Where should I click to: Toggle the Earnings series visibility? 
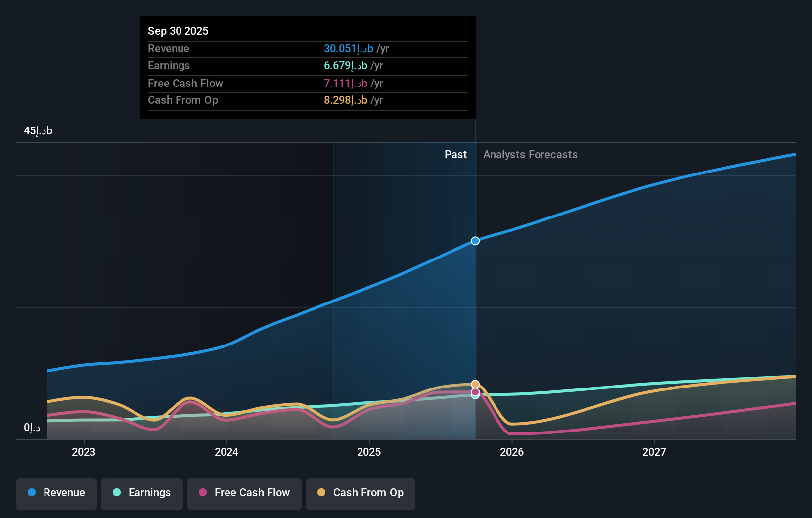[142, 493]
